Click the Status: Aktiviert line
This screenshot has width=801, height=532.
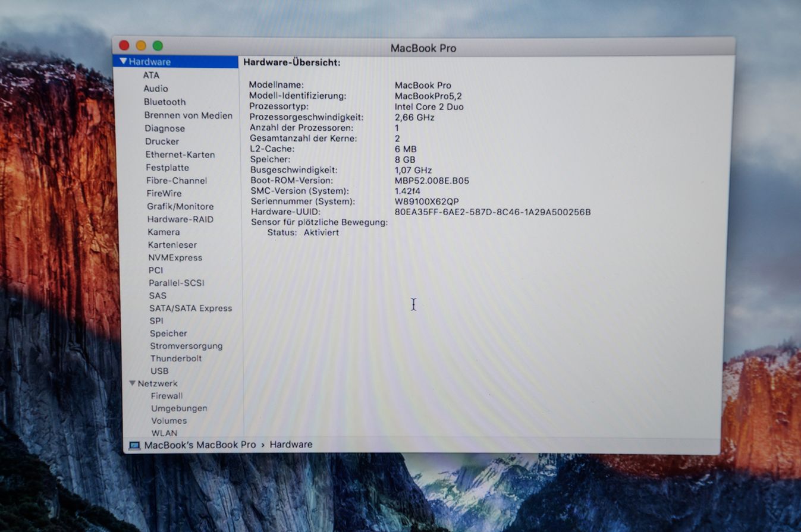(x=303, y=232)
